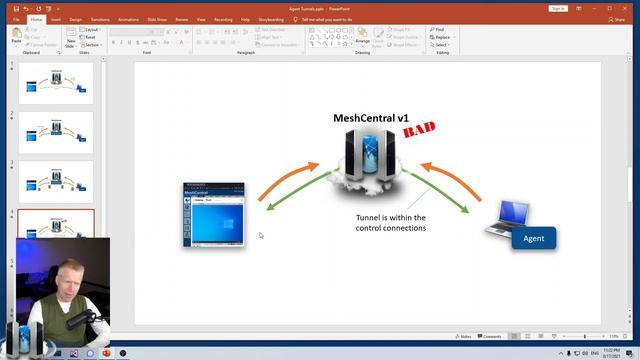Adjust the zoom slider
This screenshot has height=360, width=640.
[584, 336]
